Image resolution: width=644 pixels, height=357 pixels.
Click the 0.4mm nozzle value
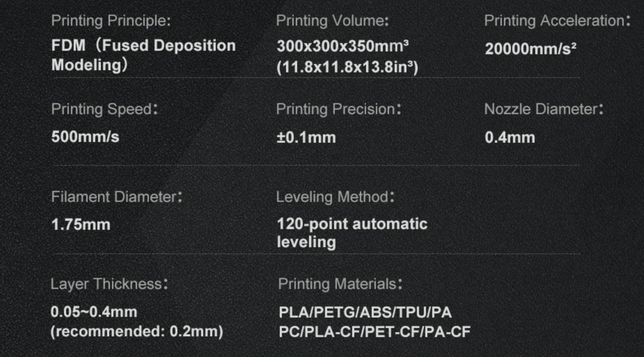pyautogui.click(x=510, y=138)
